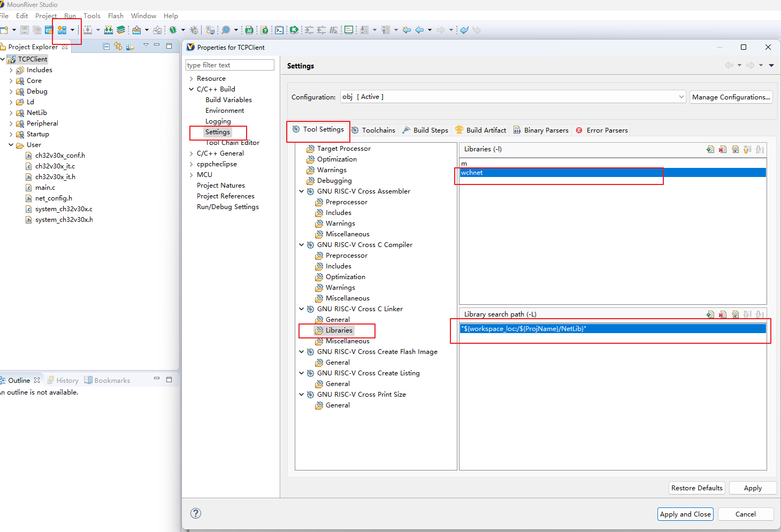This screenshot has width=781, height=532.
Task: Switch to the Bookmarks tab
Action: [x=107, y=380]
